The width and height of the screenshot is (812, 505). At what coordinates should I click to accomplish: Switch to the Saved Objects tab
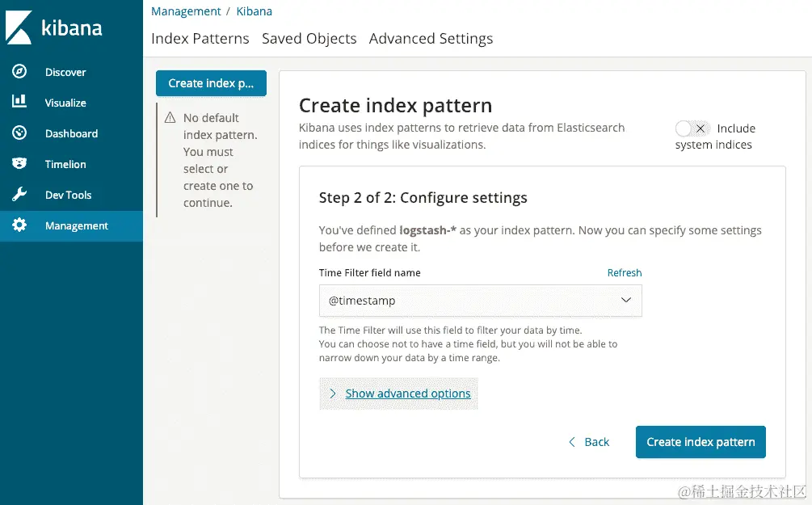click(x=309, y=39)
